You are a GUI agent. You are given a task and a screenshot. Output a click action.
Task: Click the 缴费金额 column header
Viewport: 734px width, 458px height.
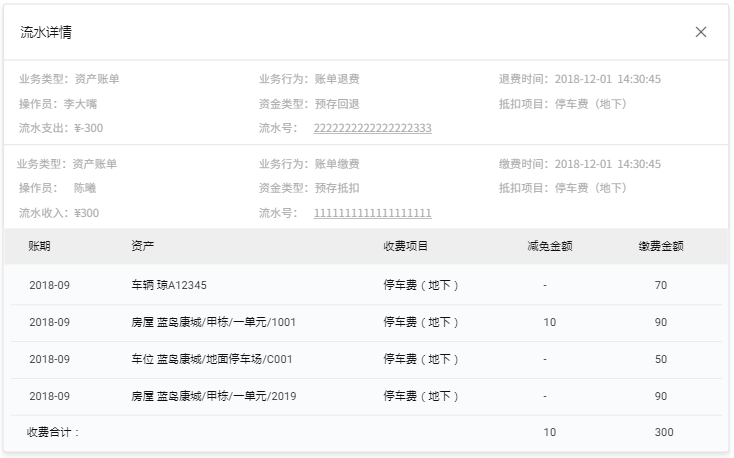tap(660, 247)
